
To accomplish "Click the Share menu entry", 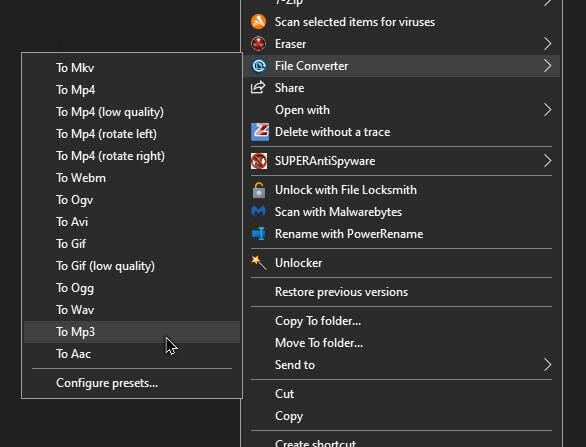I will point(402,88).
